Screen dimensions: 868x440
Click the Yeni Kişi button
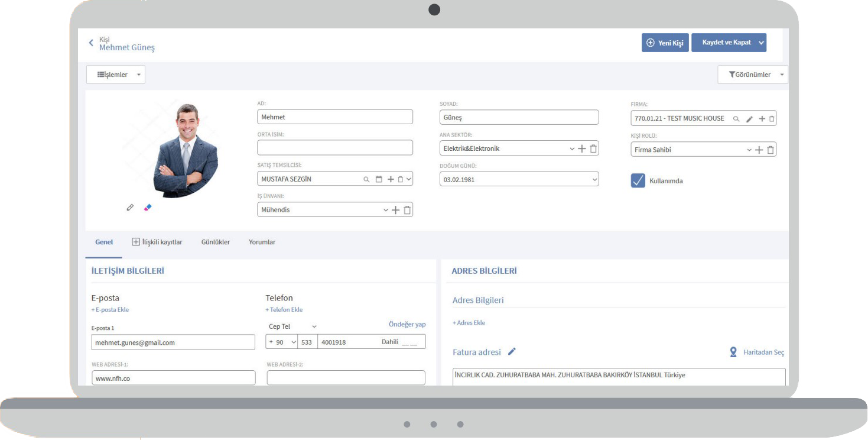coord(665,43)
